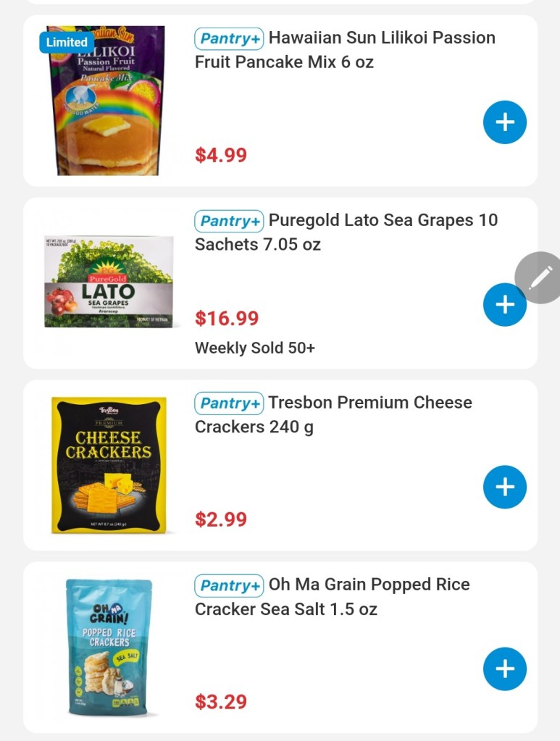Tap Pantry+ badge on Puregold Lato item
This screenshot has width=560, height=741.
[228, 221]
